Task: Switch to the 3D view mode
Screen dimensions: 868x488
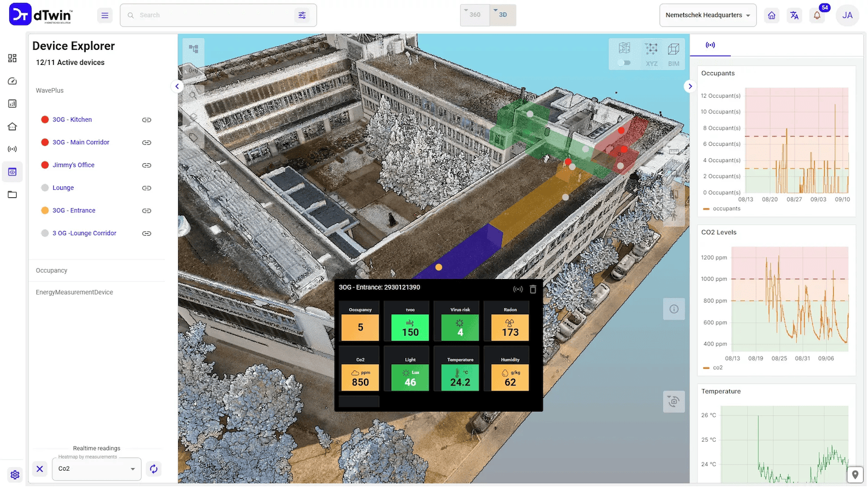Action: tap(503, 15)
